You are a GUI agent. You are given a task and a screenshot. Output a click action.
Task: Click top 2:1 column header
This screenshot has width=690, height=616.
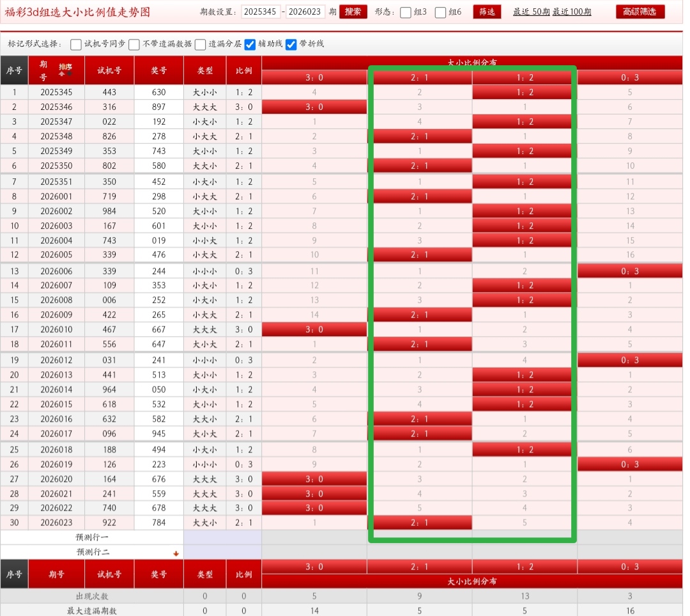click(419, 77)
